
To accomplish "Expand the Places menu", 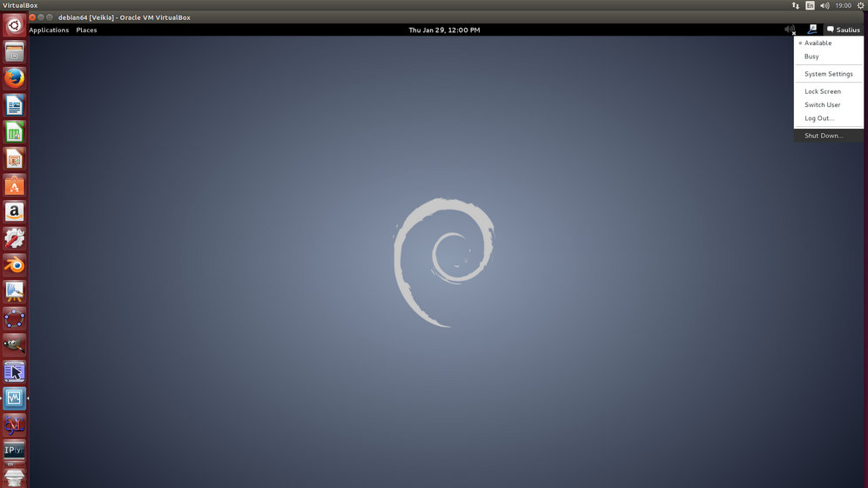I will [x=86, y=30].
